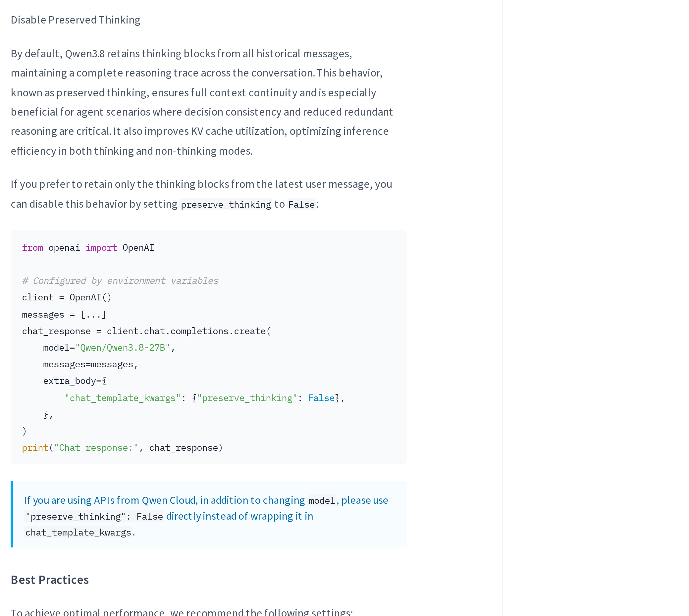Click the blue False value in code block
Viewport: 689px width, 616px height.
(x=321, y=398)
